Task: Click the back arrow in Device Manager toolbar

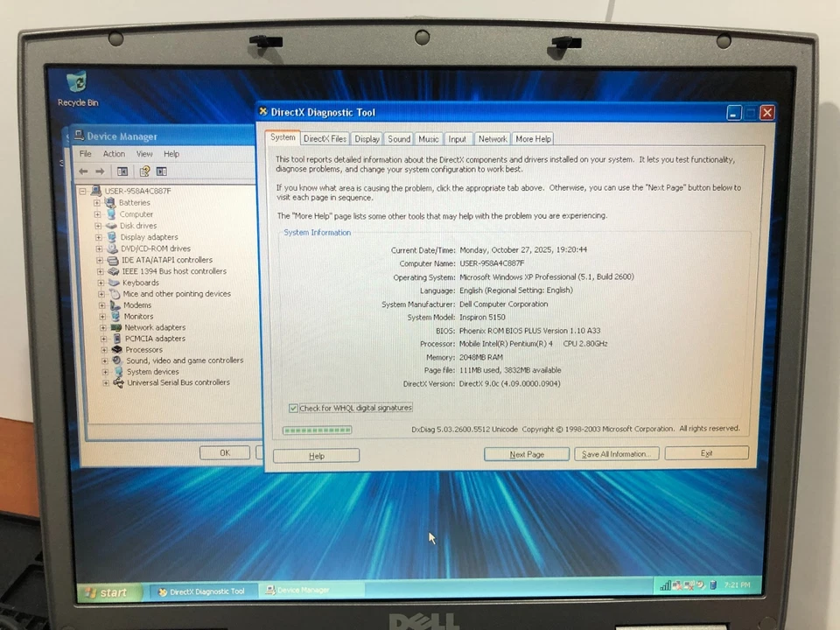Action: (83, 171)
